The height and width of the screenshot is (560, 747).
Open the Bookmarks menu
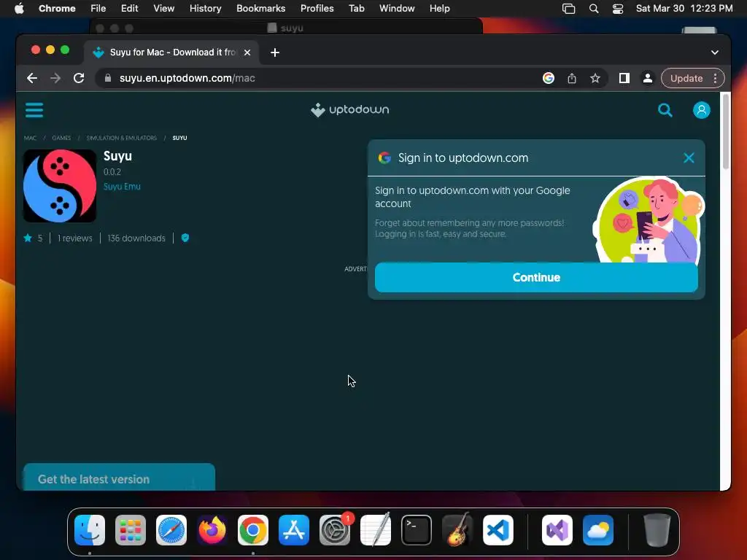(x=260, y=8)
